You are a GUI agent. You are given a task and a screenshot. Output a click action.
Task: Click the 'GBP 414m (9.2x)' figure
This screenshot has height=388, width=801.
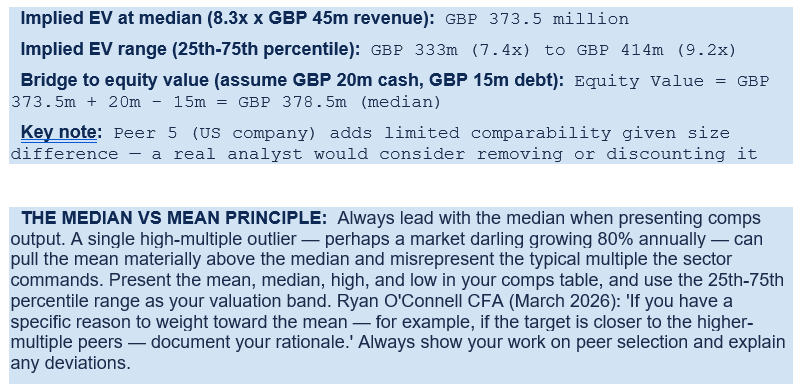coord(656,51)
